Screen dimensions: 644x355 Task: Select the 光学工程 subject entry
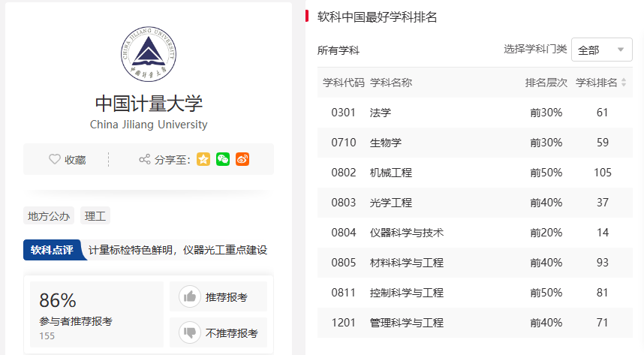(x=391, y=203)
